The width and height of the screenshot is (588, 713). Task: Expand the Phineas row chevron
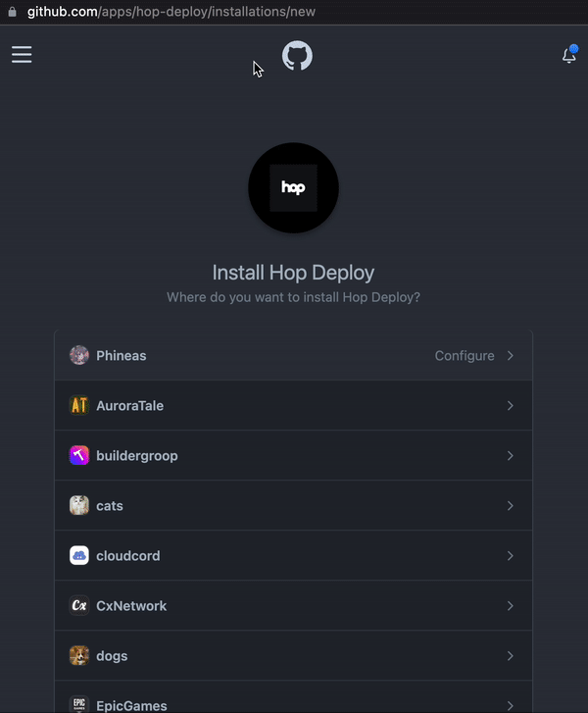point(511,356)
